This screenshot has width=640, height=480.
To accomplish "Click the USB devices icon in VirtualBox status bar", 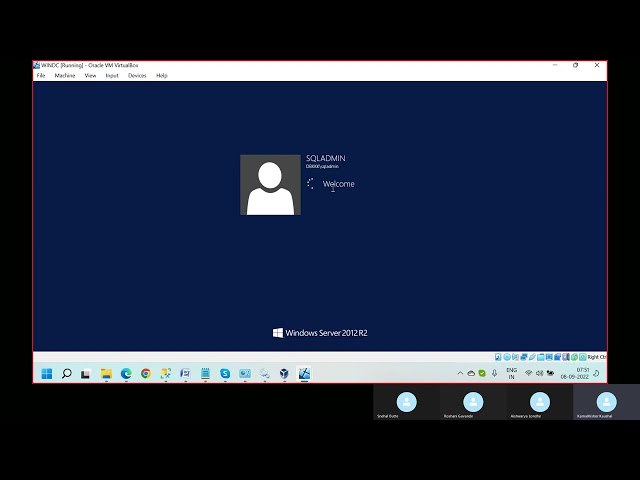I will click(533, 357).
